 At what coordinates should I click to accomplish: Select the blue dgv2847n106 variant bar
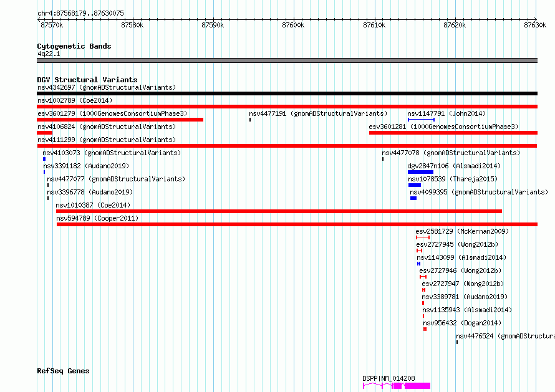[420, 172]
